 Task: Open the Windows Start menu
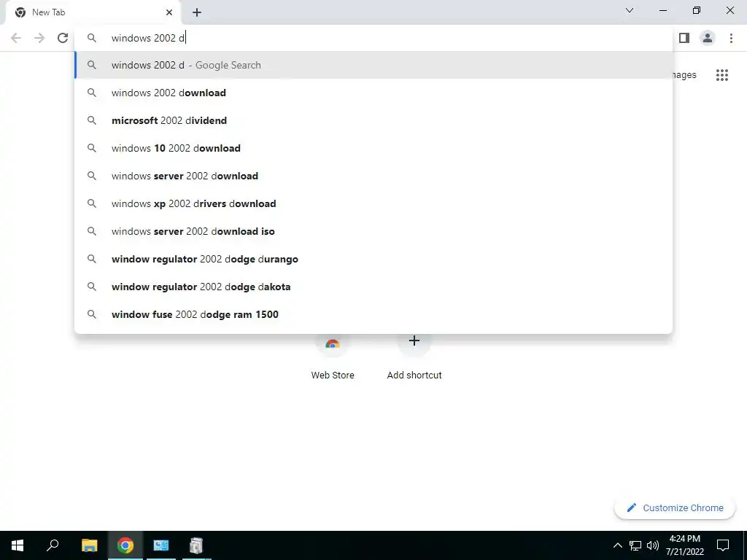coord(18,545)
